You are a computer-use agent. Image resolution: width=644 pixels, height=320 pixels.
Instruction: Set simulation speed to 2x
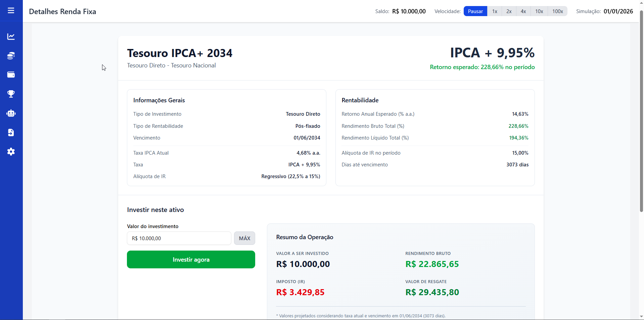tap(509, 11)
